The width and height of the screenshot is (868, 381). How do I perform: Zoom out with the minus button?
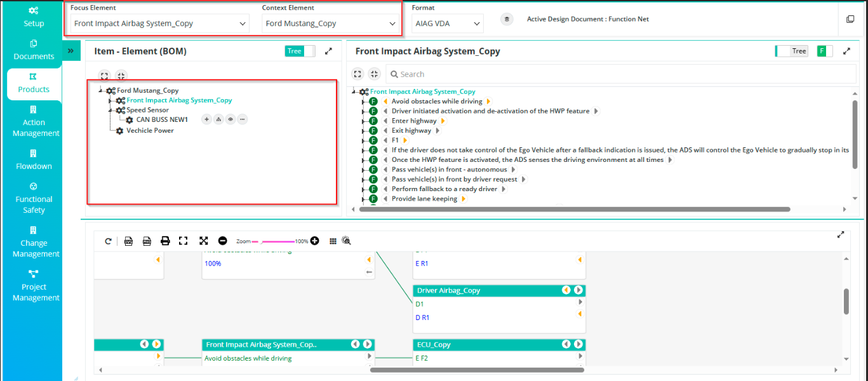222,241
